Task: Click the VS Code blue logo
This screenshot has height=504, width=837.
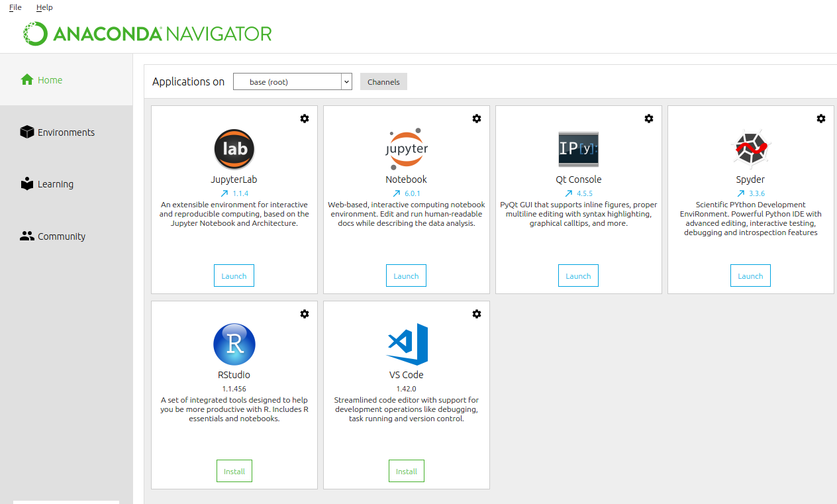Action: [x=407, y=344]
